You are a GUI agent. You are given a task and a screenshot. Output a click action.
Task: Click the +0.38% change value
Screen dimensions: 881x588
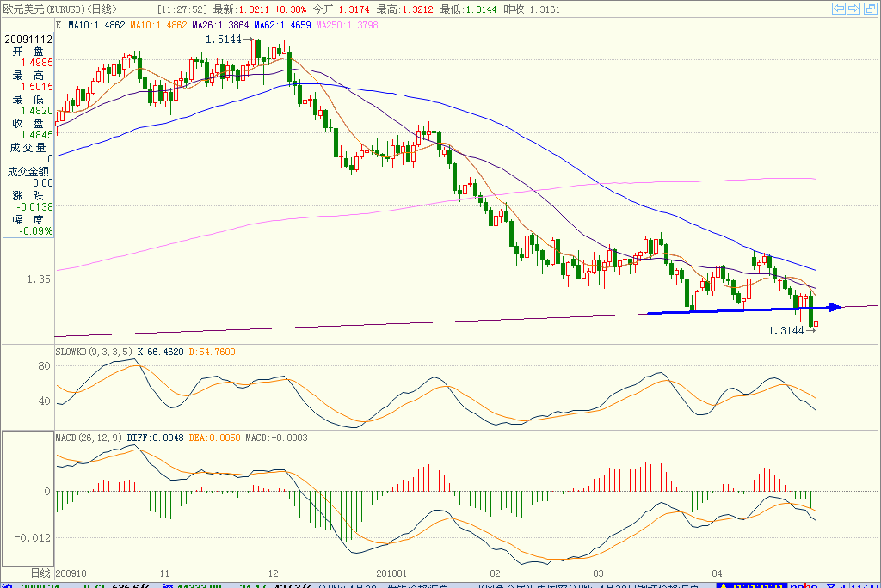click(291, 9)
